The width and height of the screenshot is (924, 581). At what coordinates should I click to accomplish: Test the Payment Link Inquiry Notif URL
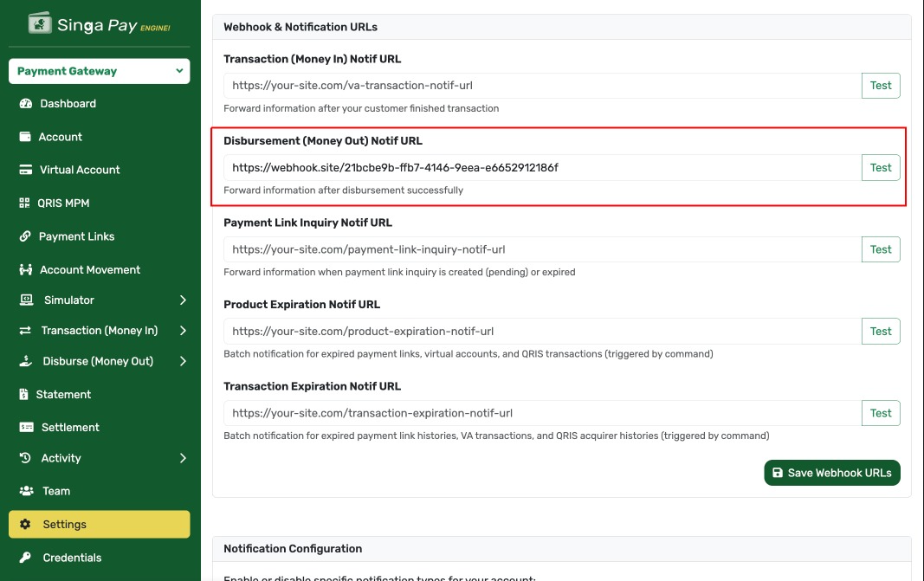coord(881,249)
